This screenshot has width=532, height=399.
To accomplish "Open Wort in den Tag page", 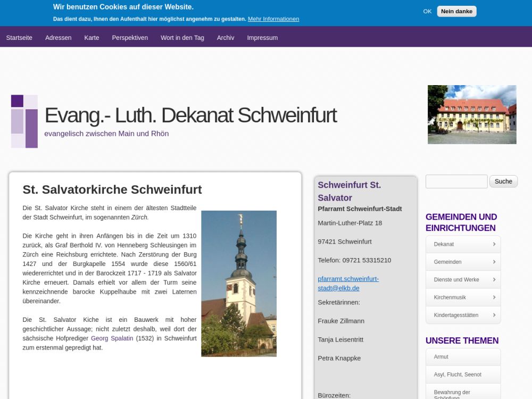I will click(x=182, y=38).
